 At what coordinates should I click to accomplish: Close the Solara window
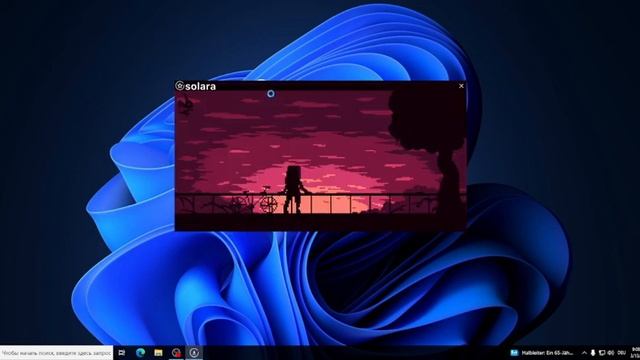coord(461,86)
